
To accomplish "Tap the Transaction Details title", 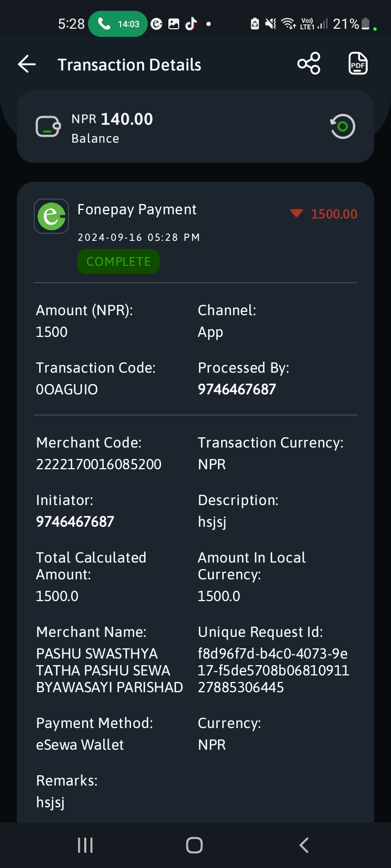I will (129, 65).
